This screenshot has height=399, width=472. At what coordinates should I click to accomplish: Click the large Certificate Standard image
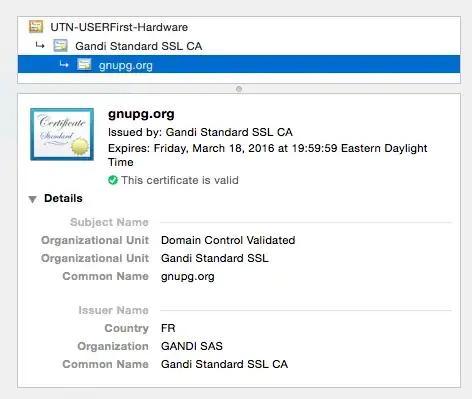coord(62,134)
